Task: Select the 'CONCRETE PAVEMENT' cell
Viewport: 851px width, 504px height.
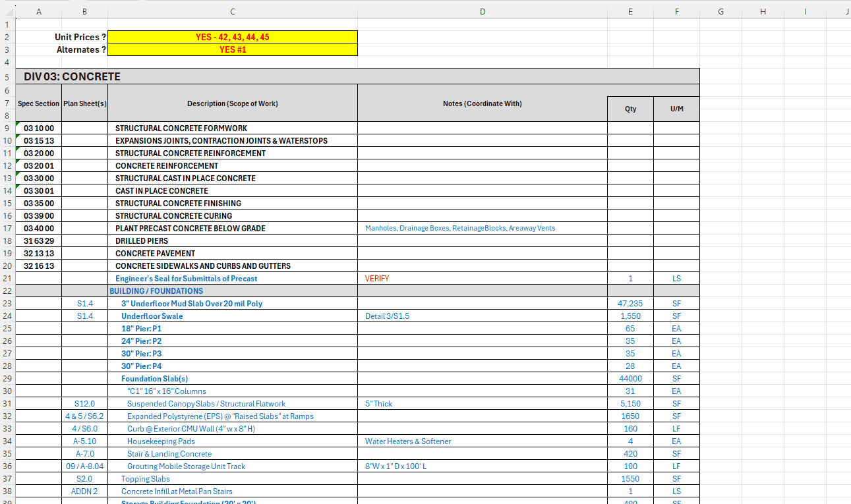Action: click(233, 253)
